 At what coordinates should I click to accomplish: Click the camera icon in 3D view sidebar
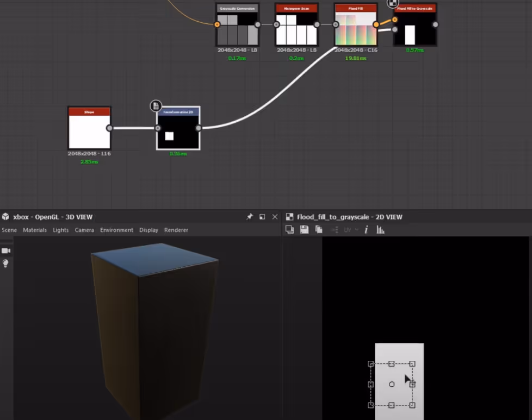(x=6, y=251)
